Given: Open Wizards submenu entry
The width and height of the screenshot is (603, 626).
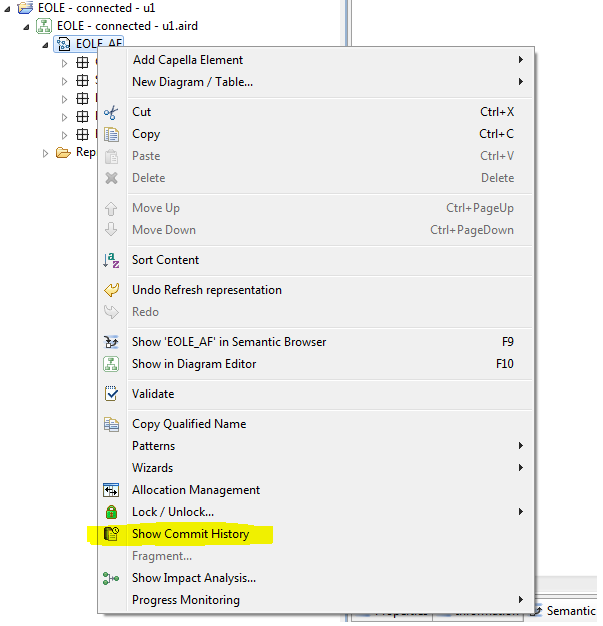Looking at the screenshot, I should coord(152,468).
